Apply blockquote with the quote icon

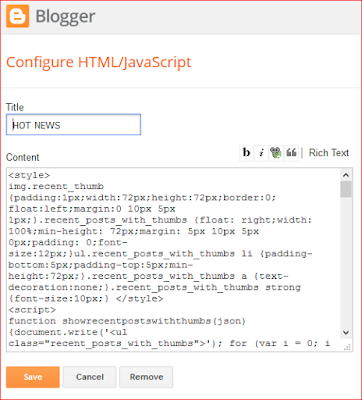(x=291, y=153)
